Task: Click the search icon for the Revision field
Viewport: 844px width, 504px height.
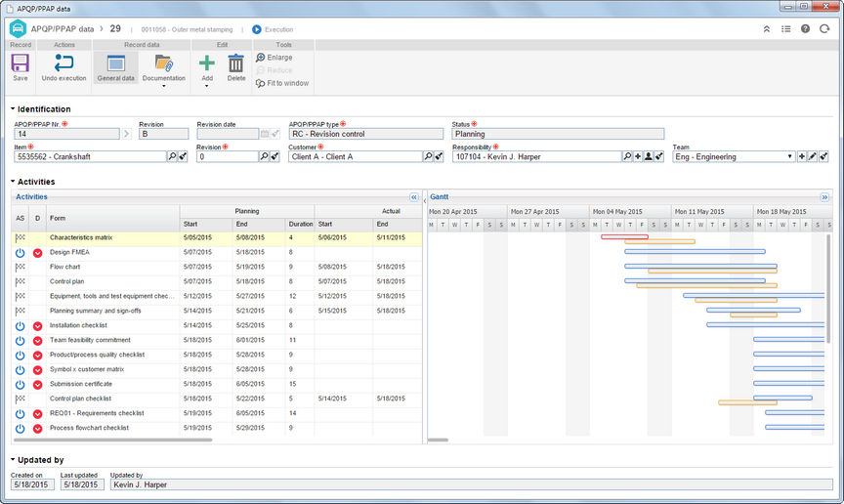Action: point(265,156)
